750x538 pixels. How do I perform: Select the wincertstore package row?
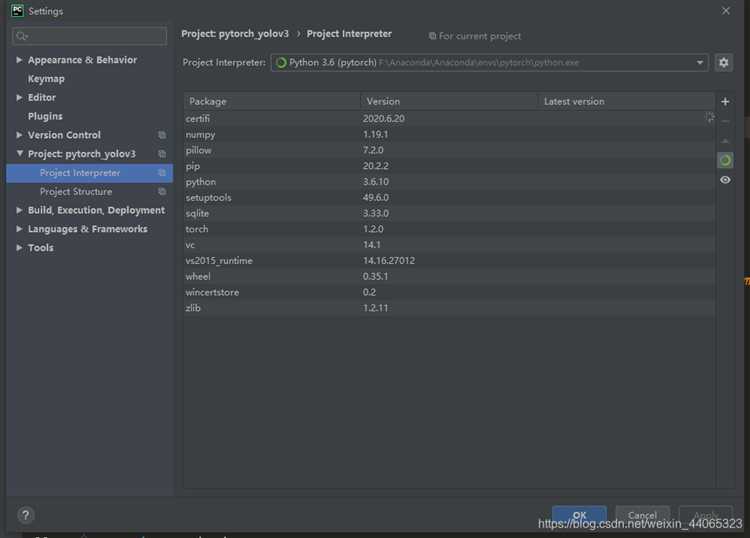(449, 292)
